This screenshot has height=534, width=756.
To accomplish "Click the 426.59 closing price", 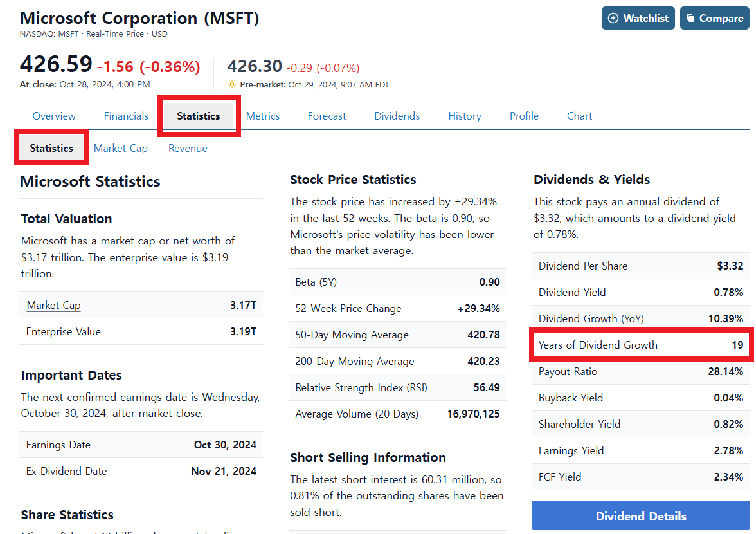I will [56, 64].
